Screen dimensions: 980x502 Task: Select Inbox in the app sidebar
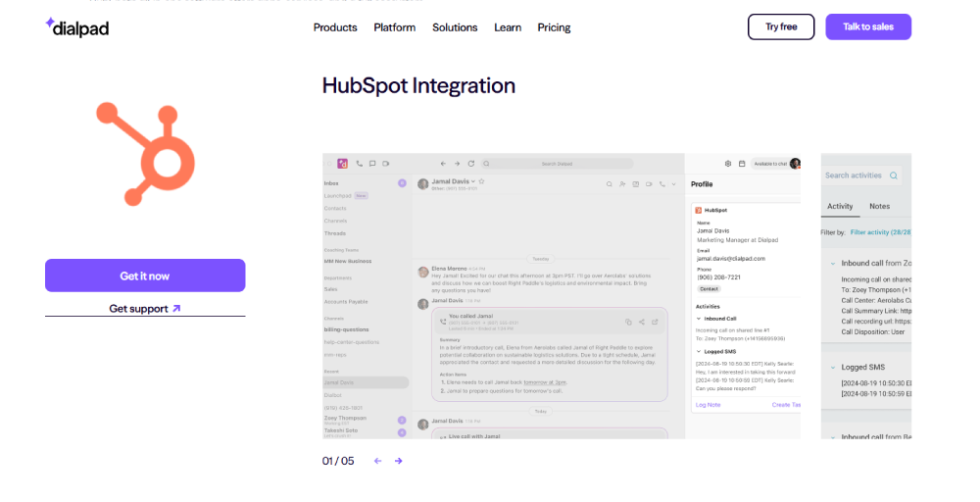pos(331,183)
